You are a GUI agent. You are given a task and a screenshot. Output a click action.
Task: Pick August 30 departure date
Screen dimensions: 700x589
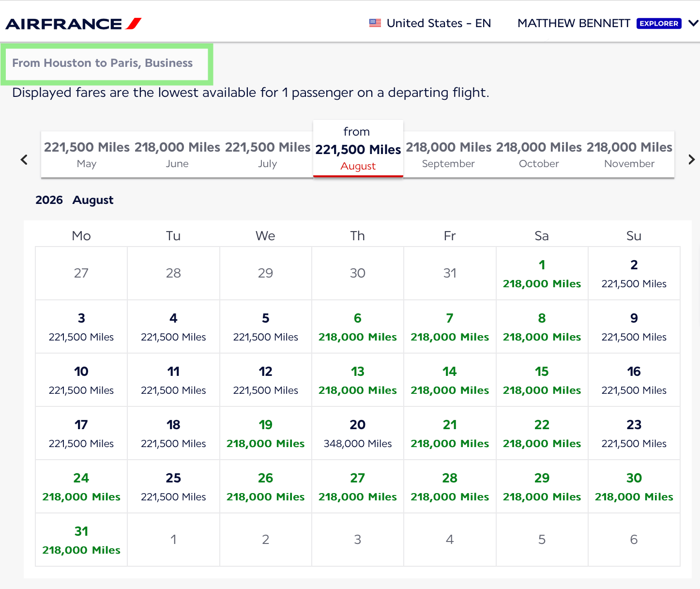[x=634, y=486]
